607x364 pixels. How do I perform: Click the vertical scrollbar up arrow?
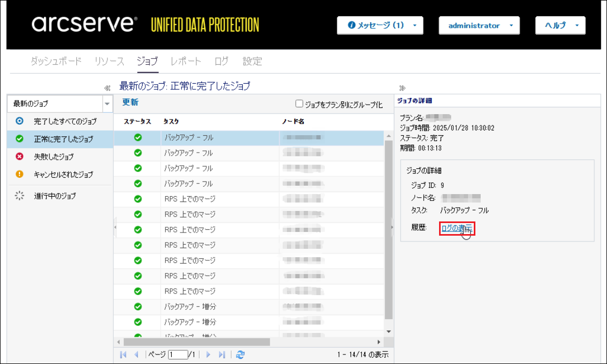tap(389, 136)
